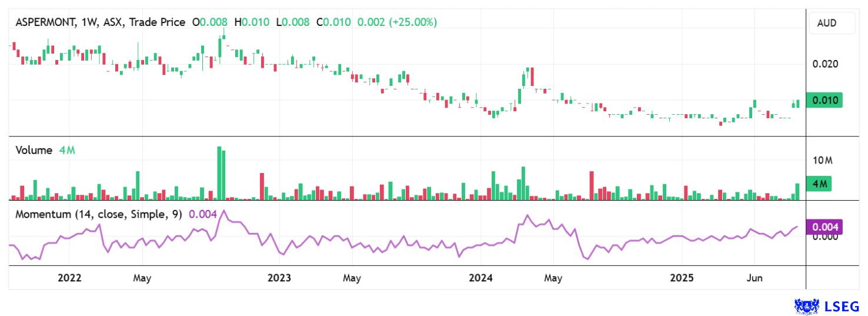Click the purple 0.004 momentum axis tag
This screenshot has width=868, height=316.
click(824, 227)
